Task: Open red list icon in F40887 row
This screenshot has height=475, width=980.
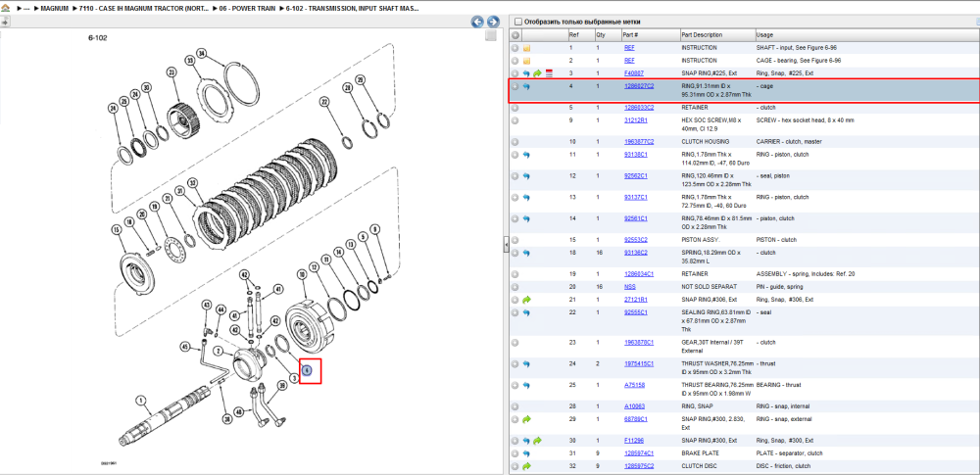Action: click(549, 73)
